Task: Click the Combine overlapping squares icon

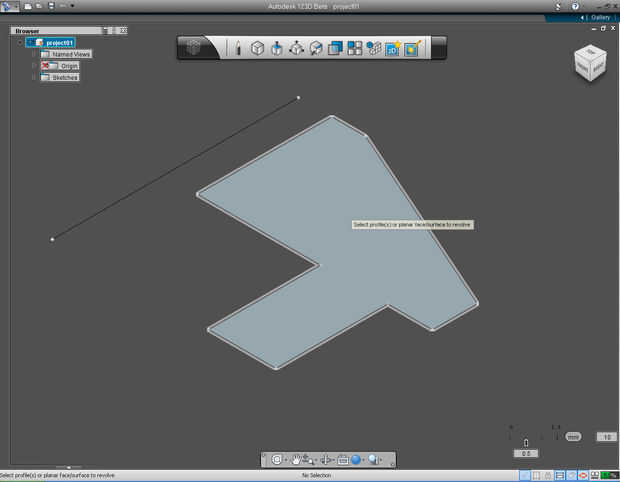Action: [x=335, y=48]
